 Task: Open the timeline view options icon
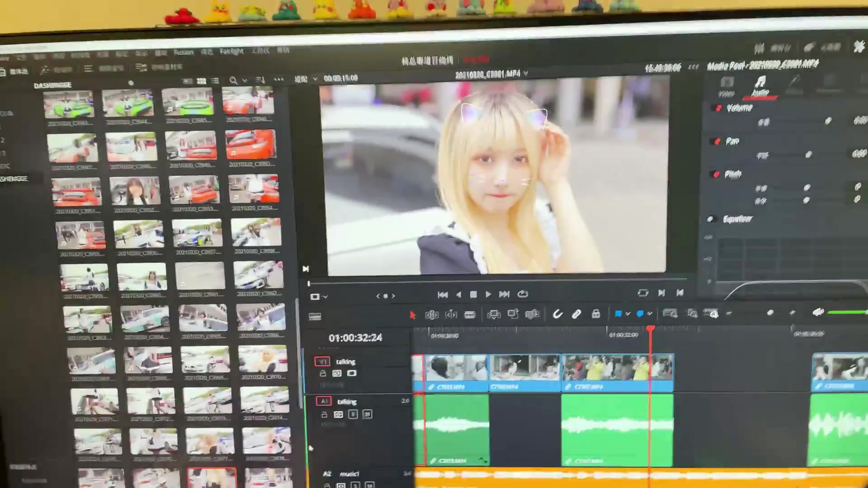pyautogui.click(x=315, y=317)
